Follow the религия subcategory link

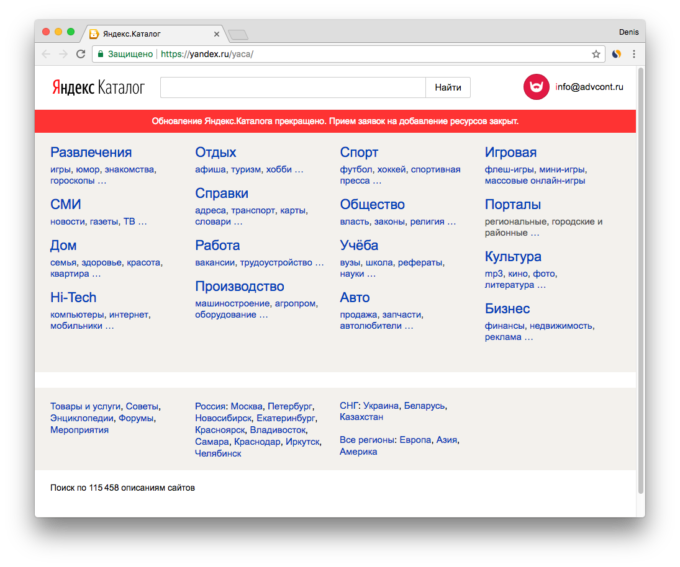tap(427, 222)
